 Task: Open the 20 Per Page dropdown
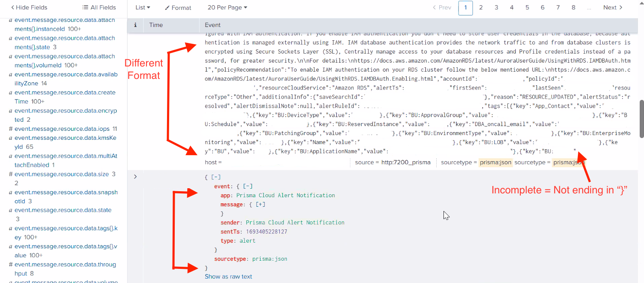[227, 7]
